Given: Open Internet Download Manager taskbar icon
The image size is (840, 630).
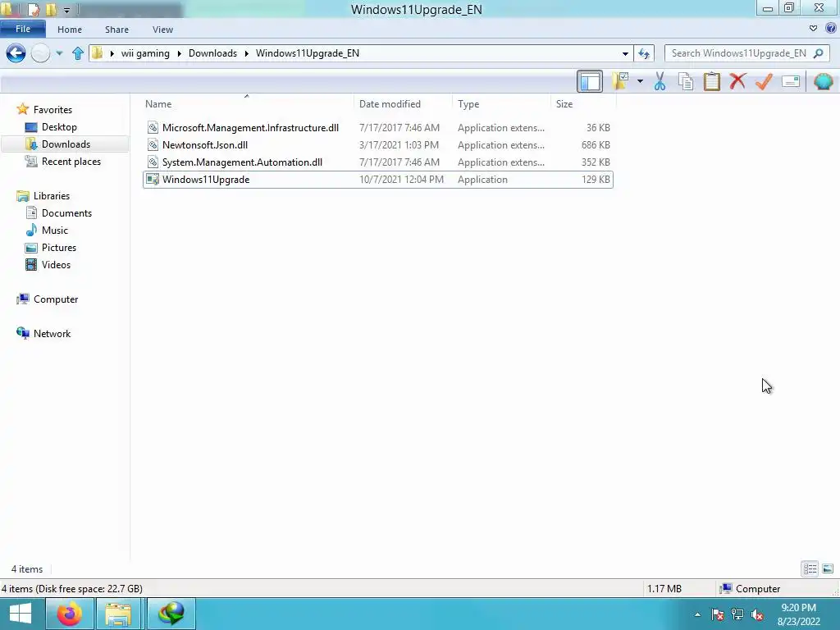Looking at the screenshot, I should pyautogui.click(x=171, y=614).
